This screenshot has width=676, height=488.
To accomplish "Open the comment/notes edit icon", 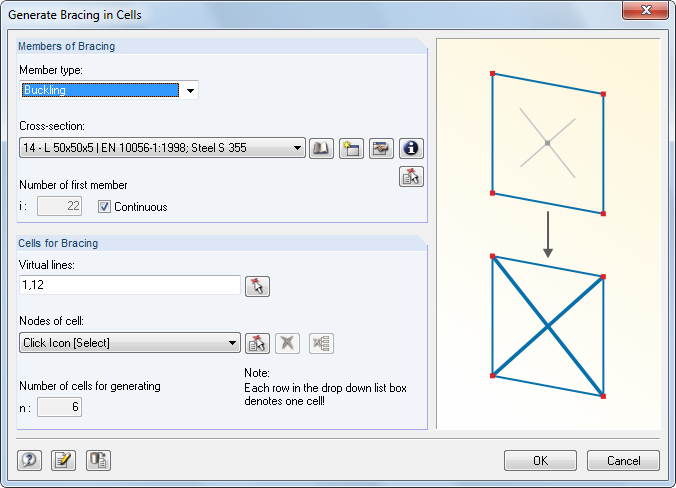I will 63,460.
